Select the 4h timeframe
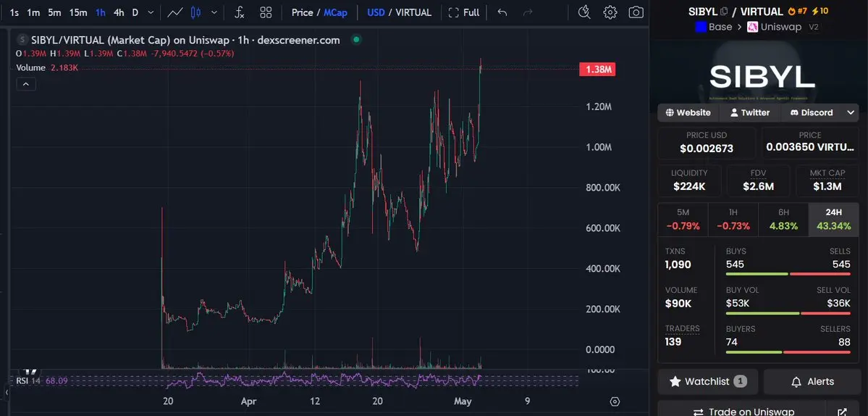This screenshot has width=868, height=416. tap(119, 12)
